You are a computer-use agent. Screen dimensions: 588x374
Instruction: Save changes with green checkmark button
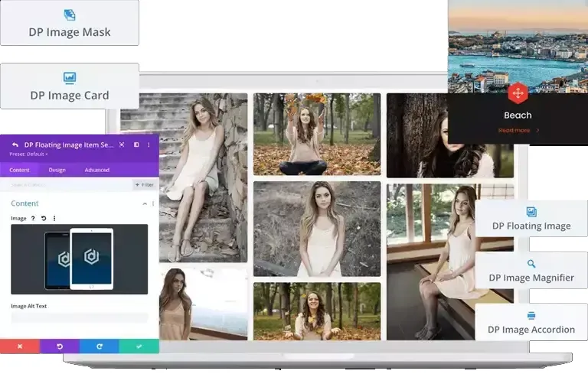point(139,346)
